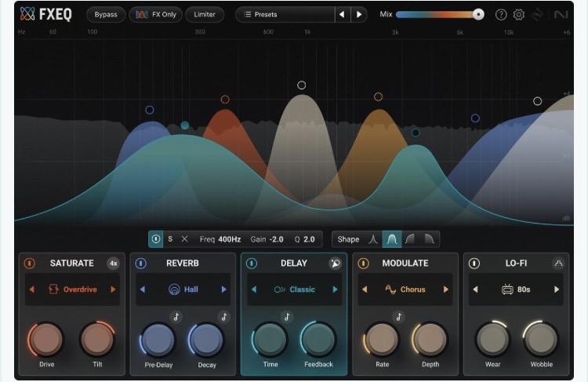This screenshot has width=588, height=382.
Task: Click the Modulate Depth knob
Action: click(430, 339)
